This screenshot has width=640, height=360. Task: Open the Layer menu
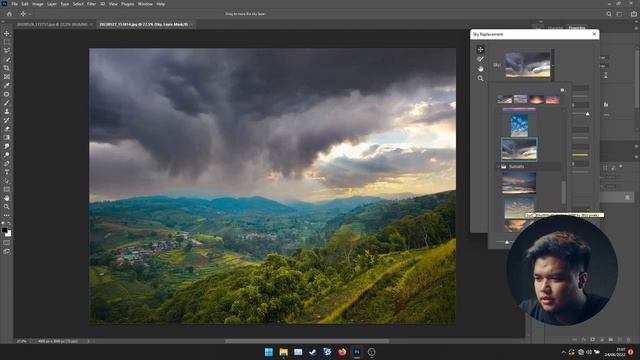click(x=52, y=4)
